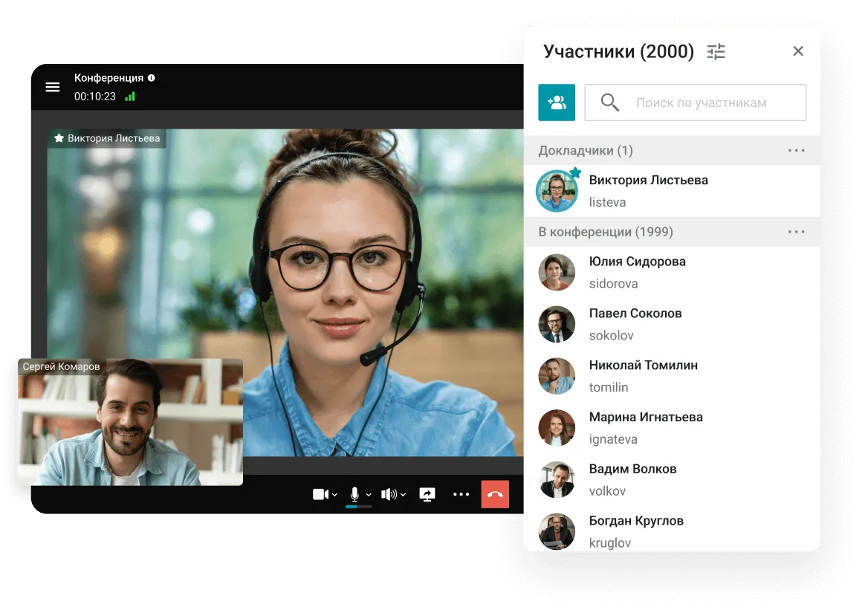Viewport: 868px width, 616px height.
Task: Open the "Докладчики" section options menu
Action: (x=796, y=150)
